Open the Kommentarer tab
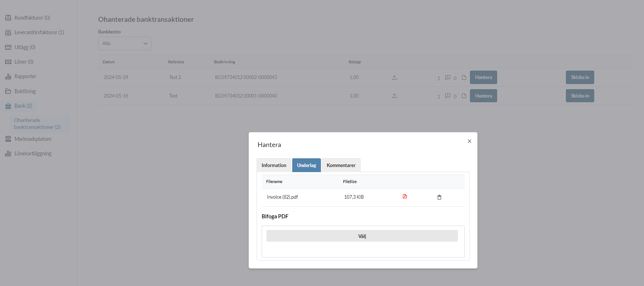Image resolution: width=644 pixels, height=286 pixels. click(x=341, y=165)
